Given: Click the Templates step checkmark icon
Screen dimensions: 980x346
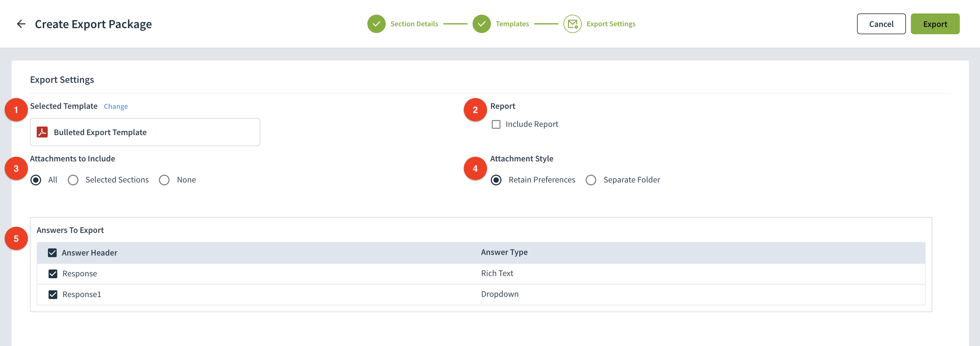Looking at the screenshot, I should (481, 24).
